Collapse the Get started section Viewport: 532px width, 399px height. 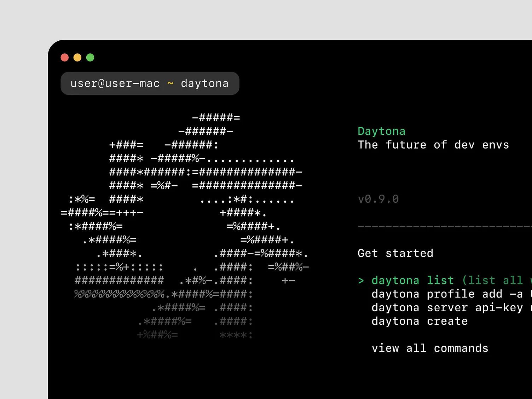click(395, 253)
